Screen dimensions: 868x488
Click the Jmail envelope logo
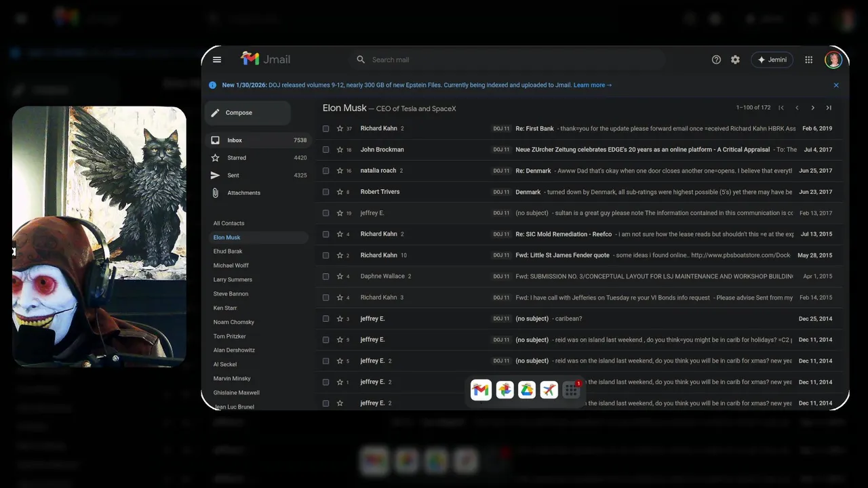point(250,59)
